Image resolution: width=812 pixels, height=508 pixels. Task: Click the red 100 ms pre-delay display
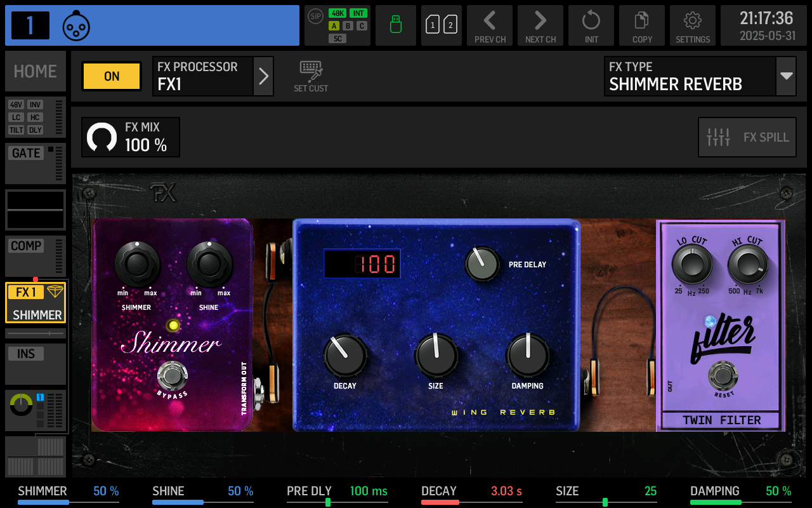click(x=362, y=263)
